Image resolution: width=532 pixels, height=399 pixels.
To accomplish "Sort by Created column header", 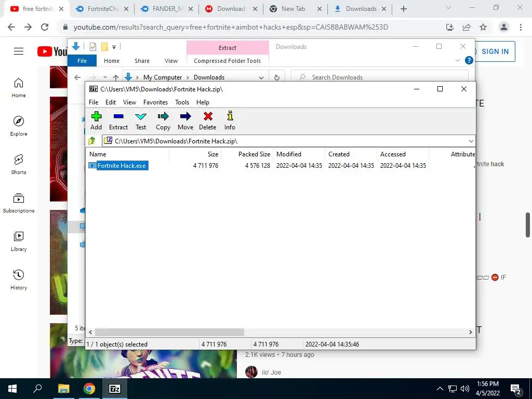I will coord(339,154).
